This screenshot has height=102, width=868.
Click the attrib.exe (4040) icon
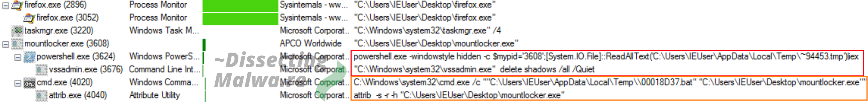[41, 96]
